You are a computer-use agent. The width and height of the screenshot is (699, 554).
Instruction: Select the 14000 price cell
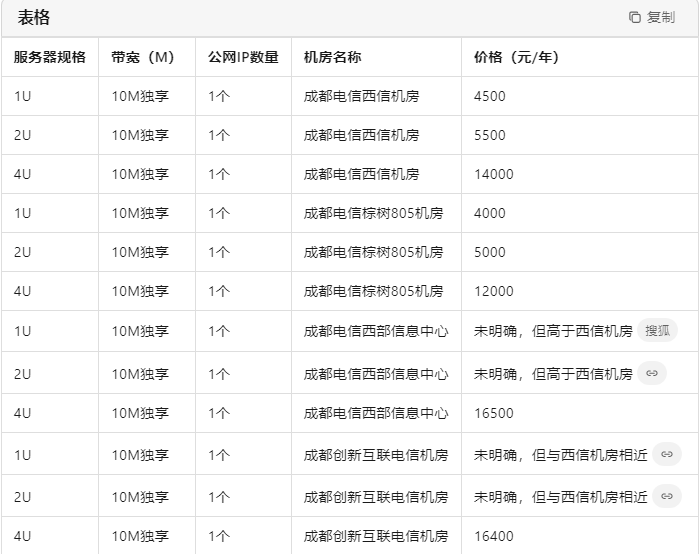[x=493, y=174]
